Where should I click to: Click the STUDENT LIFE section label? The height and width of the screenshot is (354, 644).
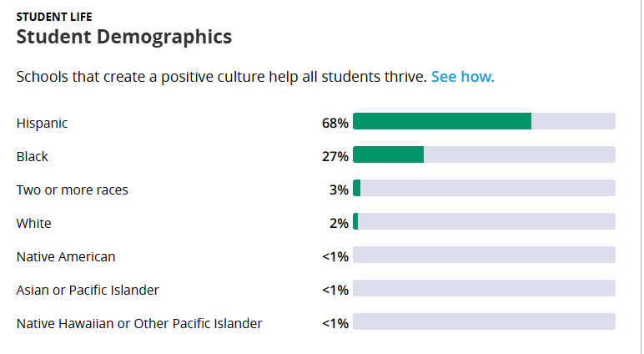pos(54,17)
